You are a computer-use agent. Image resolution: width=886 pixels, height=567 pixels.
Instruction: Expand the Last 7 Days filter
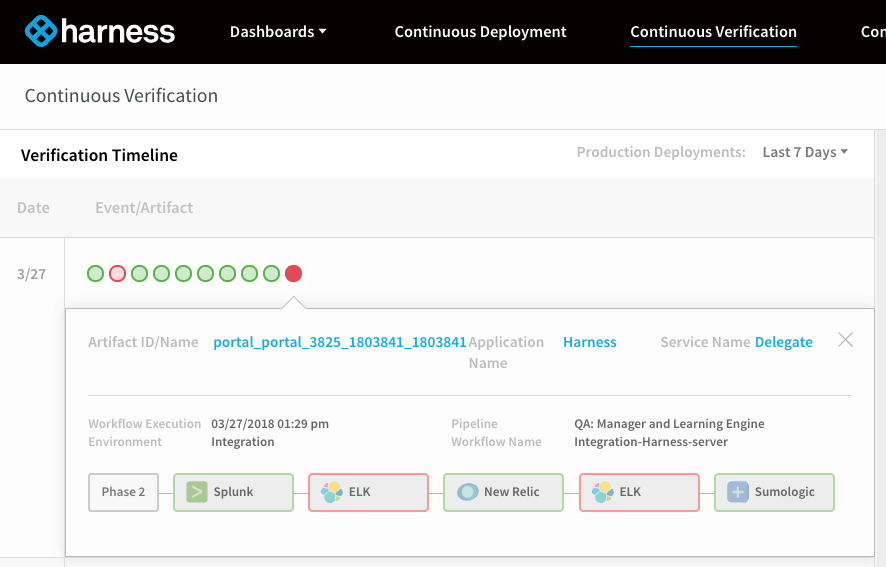[x=805, y=152]
